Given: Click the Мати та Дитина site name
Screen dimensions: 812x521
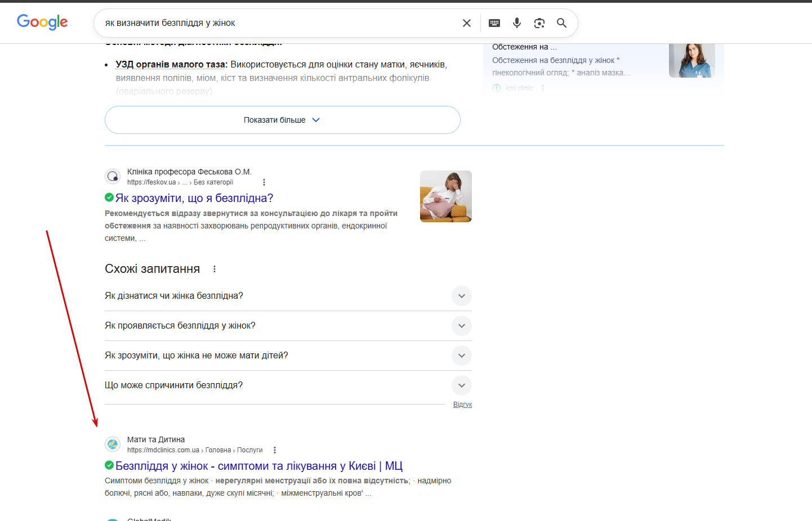Looking at the screenshot, I should (156, 439).
